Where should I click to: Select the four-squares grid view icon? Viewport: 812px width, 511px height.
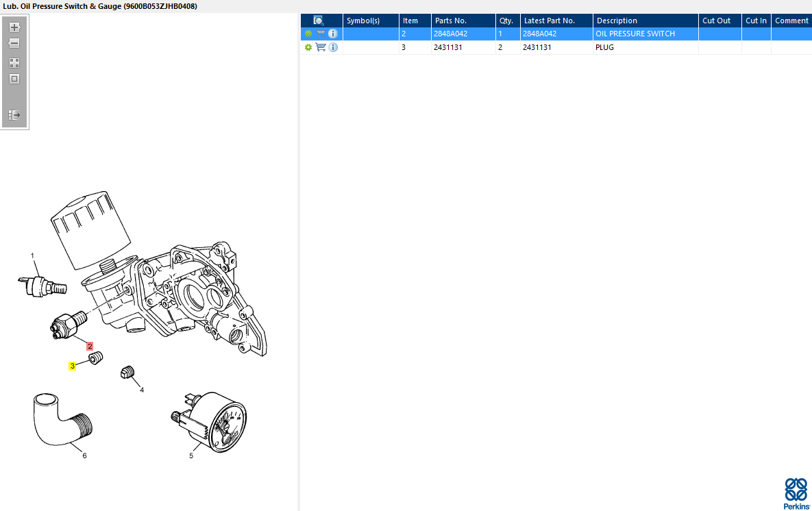click(x=14, y=63)
